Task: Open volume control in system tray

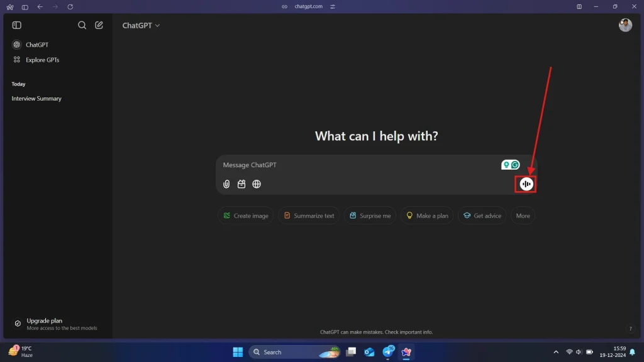Action: pos(579,352)
